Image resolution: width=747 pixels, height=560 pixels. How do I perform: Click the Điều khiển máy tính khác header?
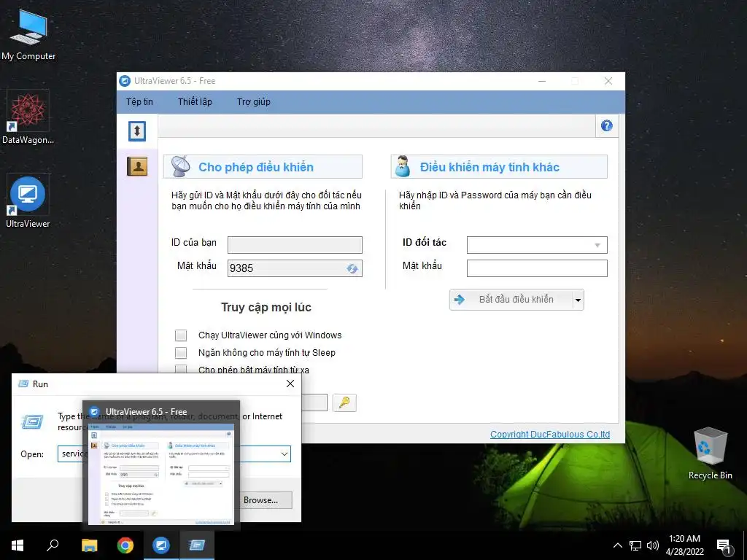tap(499, 167)
